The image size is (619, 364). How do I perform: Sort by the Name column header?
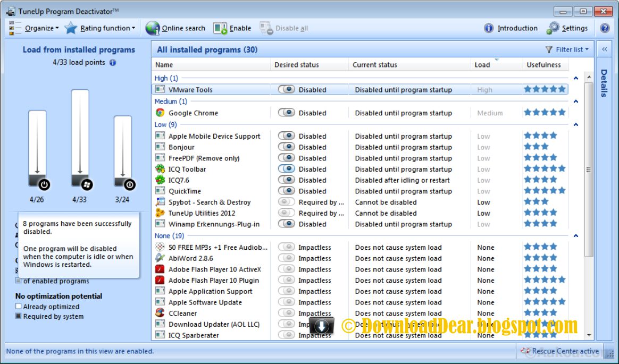[211, 65]
